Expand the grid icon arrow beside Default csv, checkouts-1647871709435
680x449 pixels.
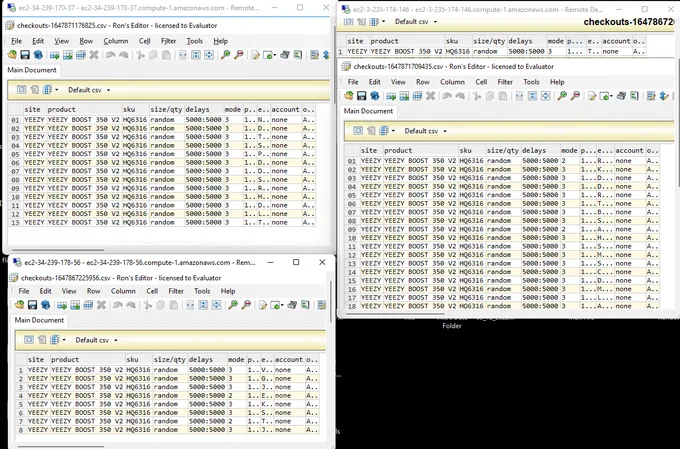coord(393,131)
